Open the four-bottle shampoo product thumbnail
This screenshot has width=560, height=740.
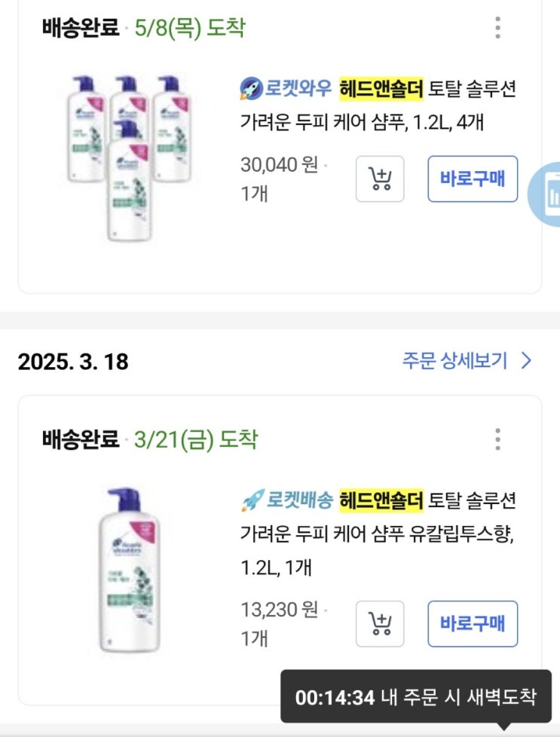(127, 158)
